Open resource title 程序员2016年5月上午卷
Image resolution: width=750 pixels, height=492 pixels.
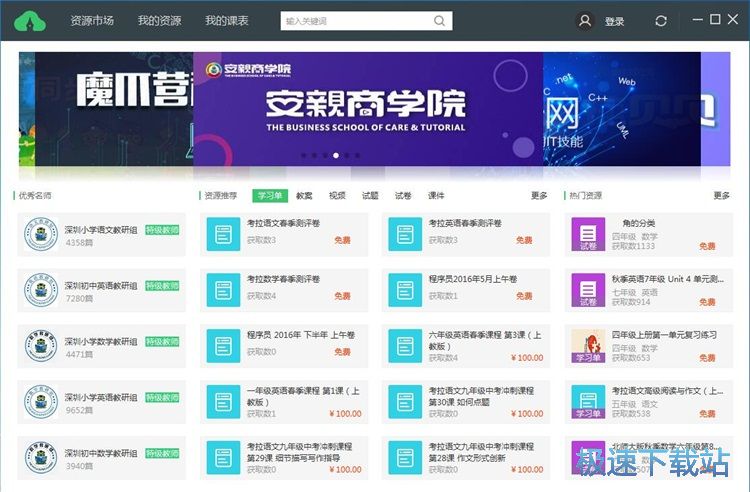473,279
